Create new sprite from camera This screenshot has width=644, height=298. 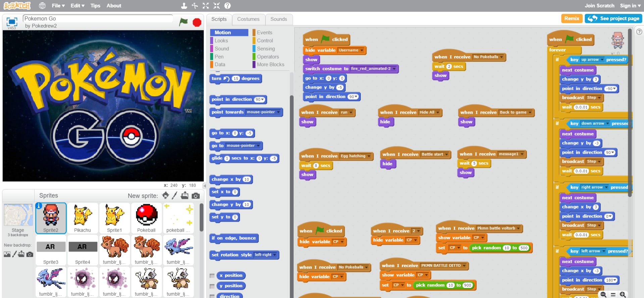196,196
